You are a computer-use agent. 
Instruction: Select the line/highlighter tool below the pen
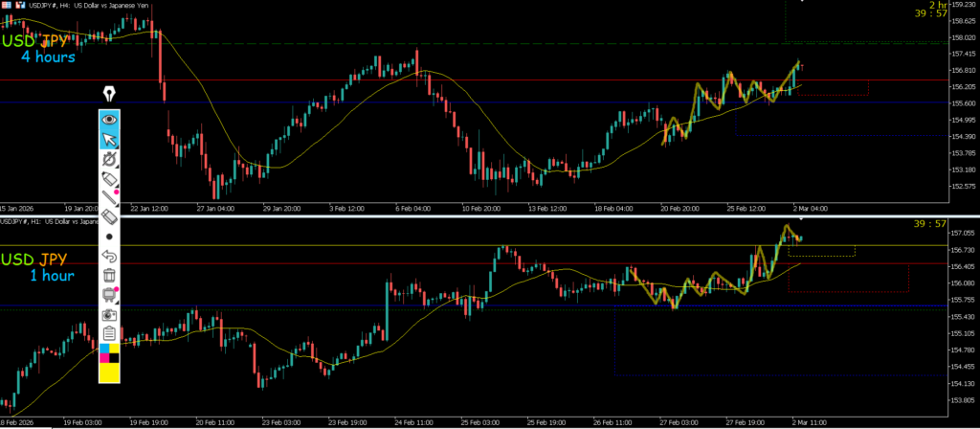[x=109, y=198]
